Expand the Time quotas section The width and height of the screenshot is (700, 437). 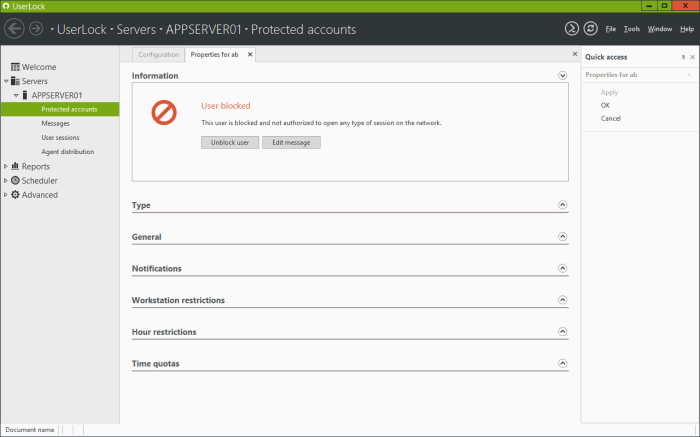click(x=562, y=363)
